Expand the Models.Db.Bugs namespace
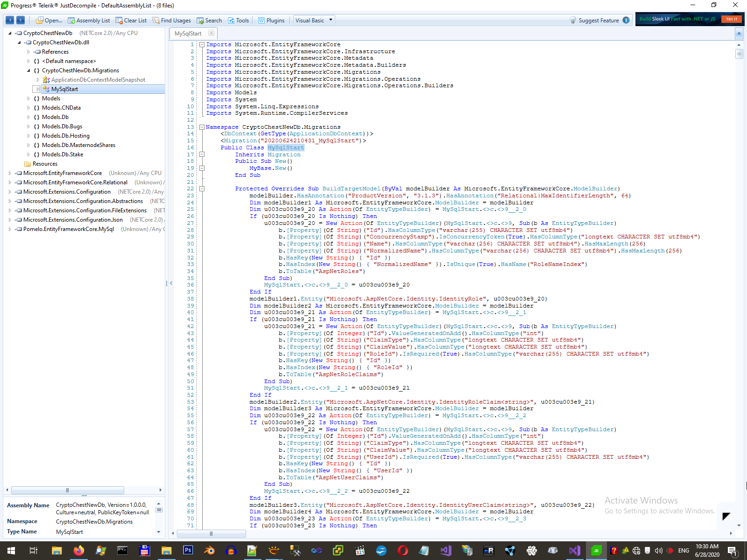This screenshot has height=560, width=747. [28, 126]
